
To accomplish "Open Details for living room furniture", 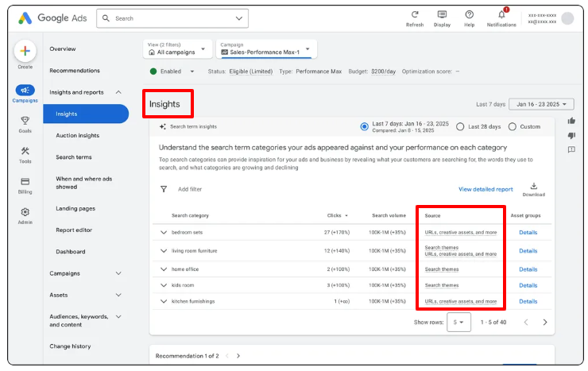I will pos(528,251).
